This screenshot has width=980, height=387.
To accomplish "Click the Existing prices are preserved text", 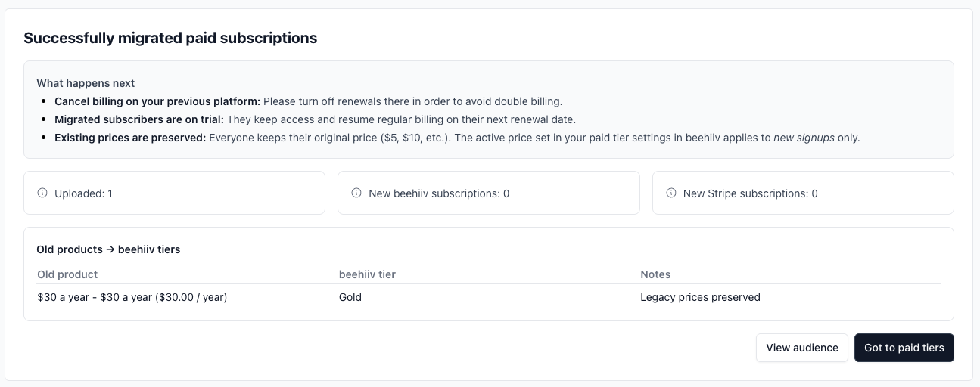I will click(x=130, y=138).
